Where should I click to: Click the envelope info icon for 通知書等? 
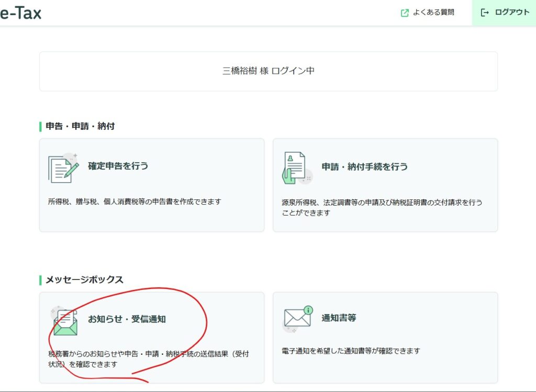[298, 319]
